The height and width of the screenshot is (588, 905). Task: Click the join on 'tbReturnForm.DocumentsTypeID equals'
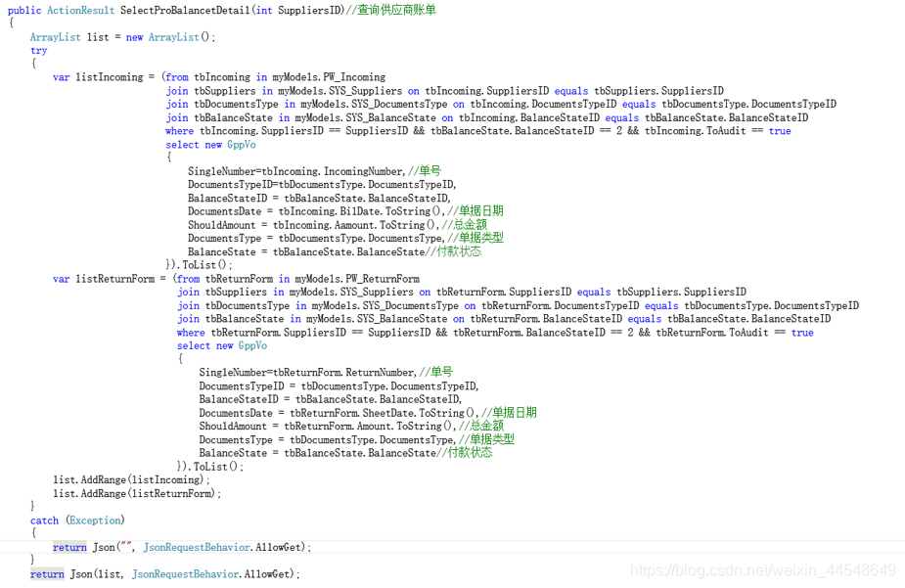(518, 305)
